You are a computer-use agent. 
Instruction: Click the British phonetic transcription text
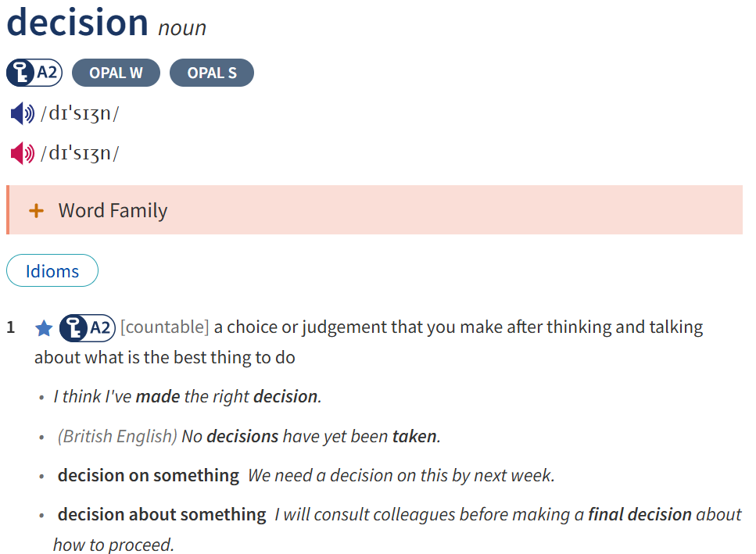coord(80,114)
